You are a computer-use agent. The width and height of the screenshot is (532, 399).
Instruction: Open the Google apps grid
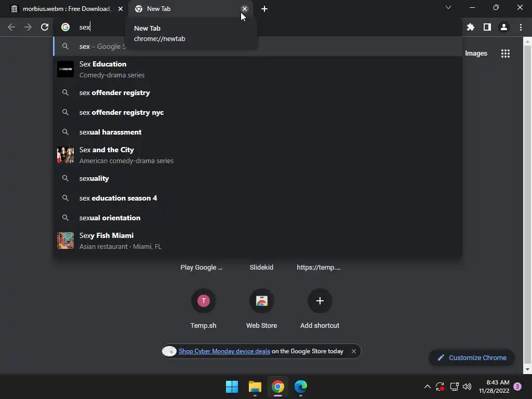coord(506,54)
